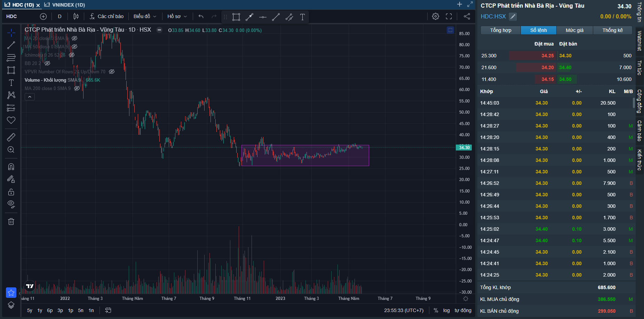This screenshot has width=644, height=319.
Task: Toggle tự động auto scale
Action: click(463, 310)
